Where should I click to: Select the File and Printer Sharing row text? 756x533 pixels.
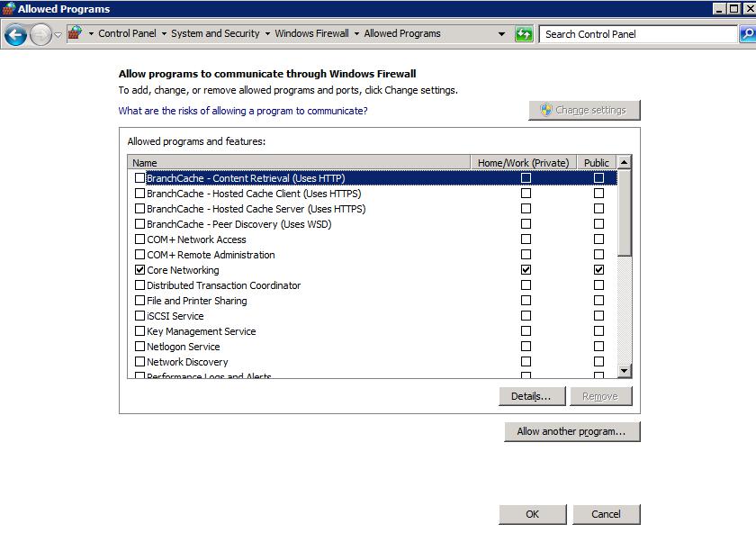tap(197, 301)
